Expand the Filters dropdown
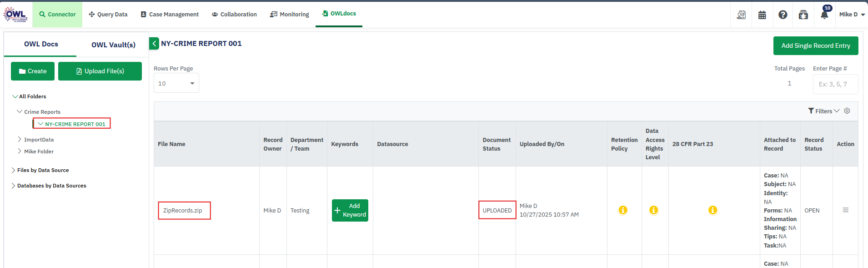This screenshot has width=868, height=268. tap(823, 111)
